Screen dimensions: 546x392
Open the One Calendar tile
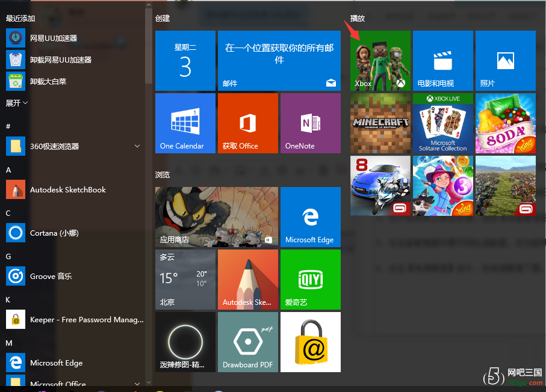point(185,123)
